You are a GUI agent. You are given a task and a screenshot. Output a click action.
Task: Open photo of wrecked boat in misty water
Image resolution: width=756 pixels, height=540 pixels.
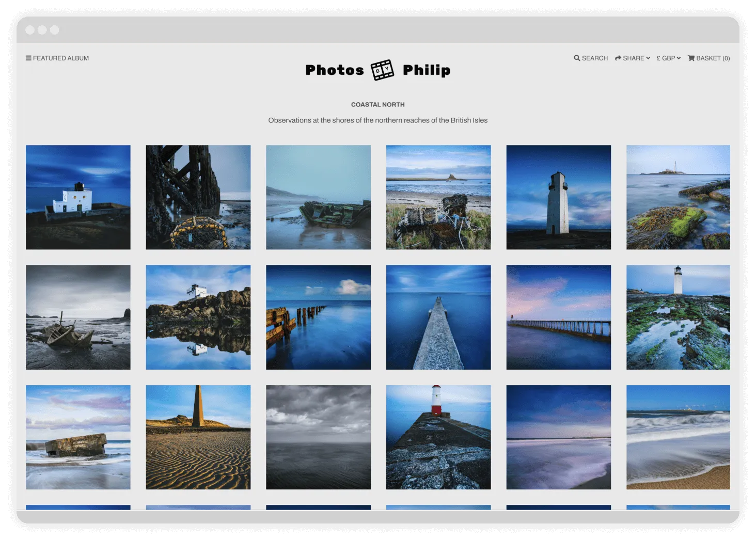318,197
